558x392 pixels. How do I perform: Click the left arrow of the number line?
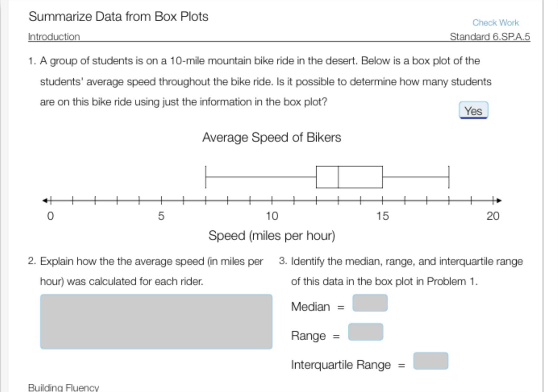[45, 201]
